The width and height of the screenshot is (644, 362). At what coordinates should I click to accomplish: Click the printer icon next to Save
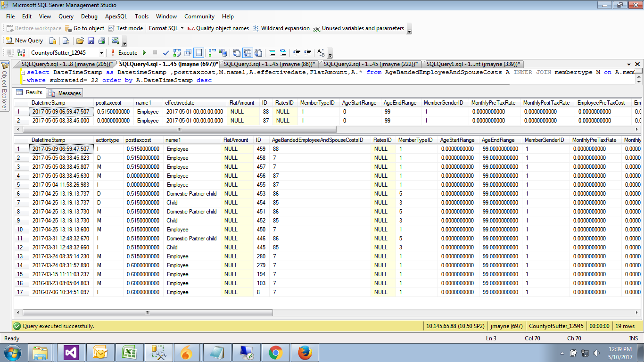(102, 41)
